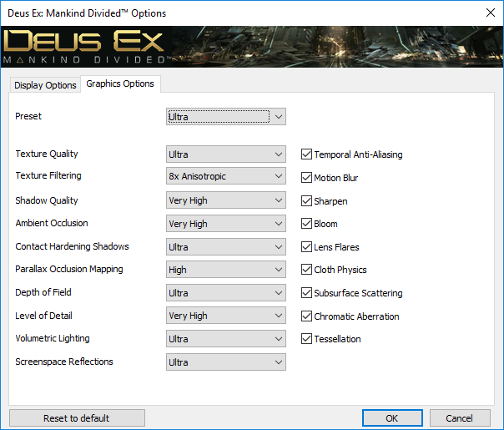This screenshot has height=430, width=504.
Task: Open Contact Hardening Shadows dropdown
Action: [x=226, y=246]
